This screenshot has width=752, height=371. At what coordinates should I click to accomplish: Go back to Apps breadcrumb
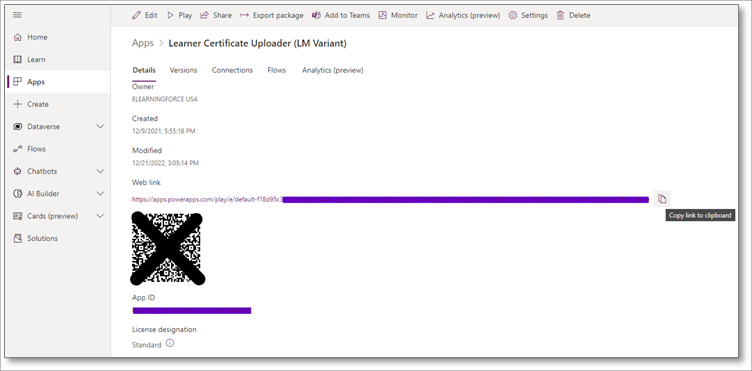pyautogui.click(x=143, y=43)
